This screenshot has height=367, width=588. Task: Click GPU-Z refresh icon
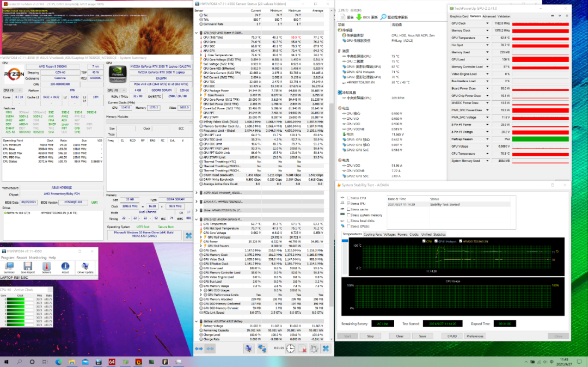point(560,16)
